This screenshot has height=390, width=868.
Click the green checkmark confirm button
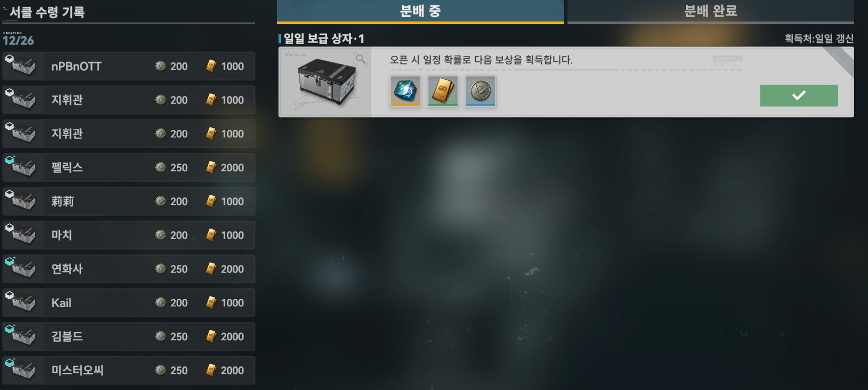click(x=799, y=95)
